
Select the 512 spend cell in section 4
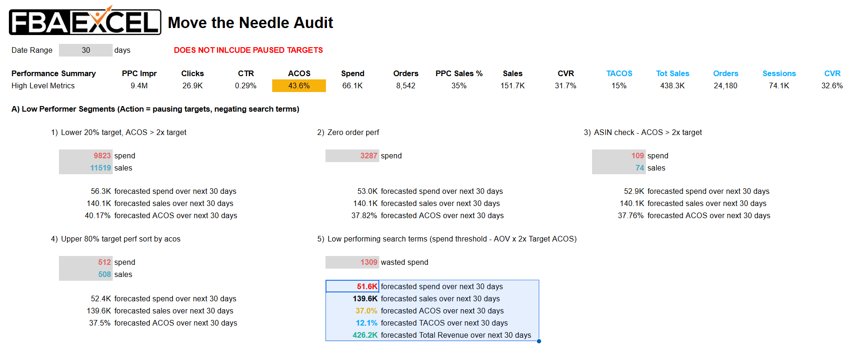86,262
